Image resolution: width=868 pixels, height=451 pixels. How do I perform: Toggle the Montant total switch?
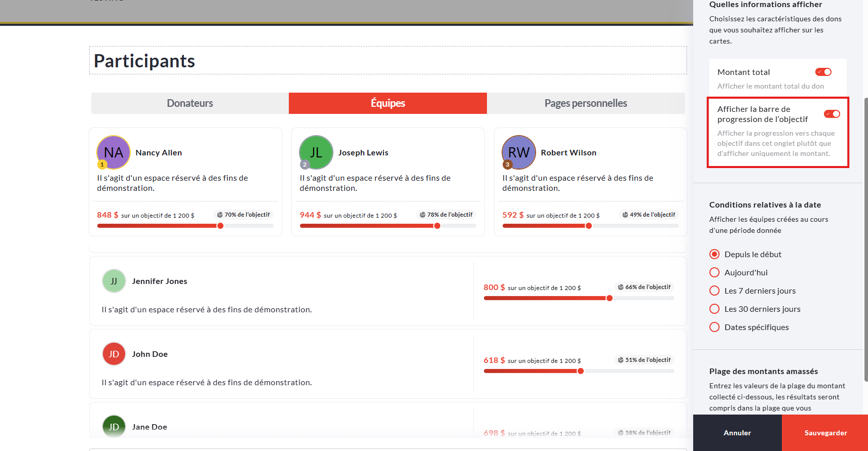point(823,72)
